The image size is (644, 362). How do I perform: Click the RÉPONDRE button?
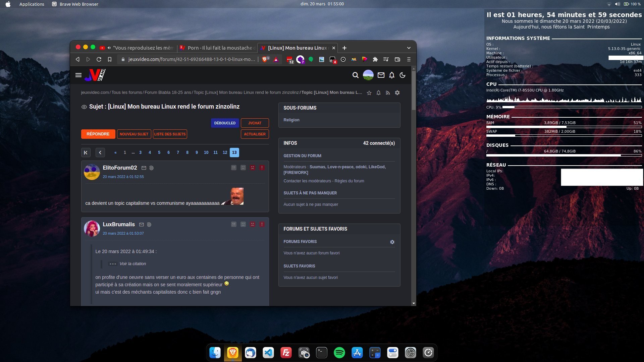98,134
